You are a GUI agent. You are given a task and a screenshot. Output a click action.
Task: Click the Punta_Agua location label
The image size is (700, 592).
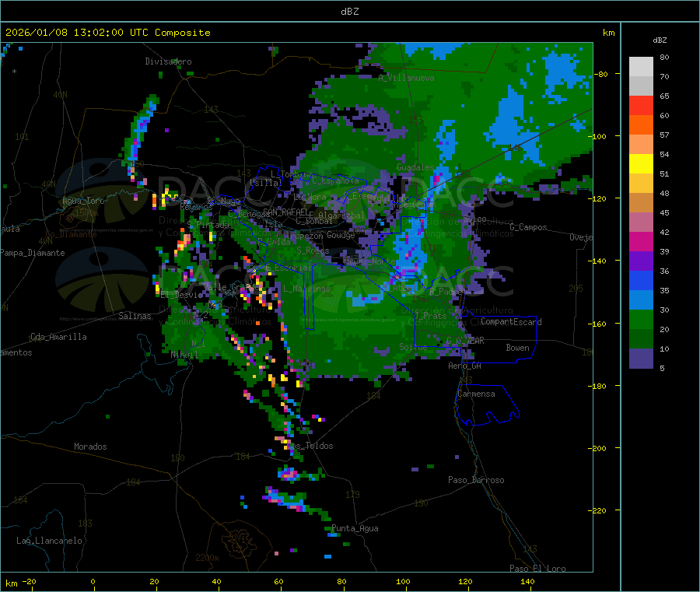(355, 528)
